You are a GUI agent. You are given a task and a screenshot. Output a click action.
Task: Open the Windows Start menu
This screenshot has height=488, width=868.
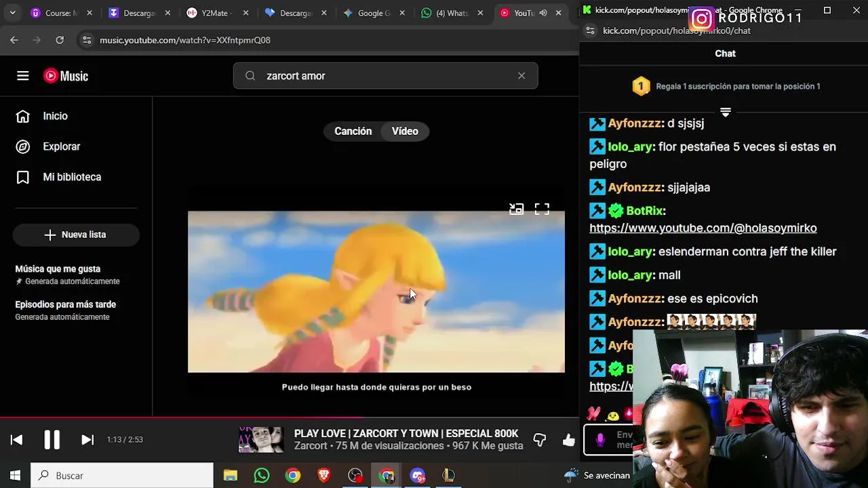click(x=15, y=476)
